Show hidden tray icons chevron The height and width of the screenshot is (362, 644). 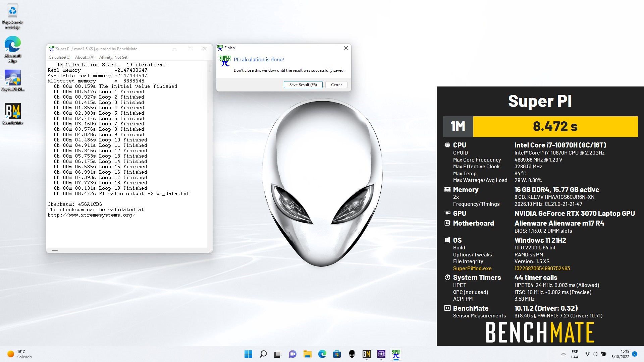click(563, 354)
